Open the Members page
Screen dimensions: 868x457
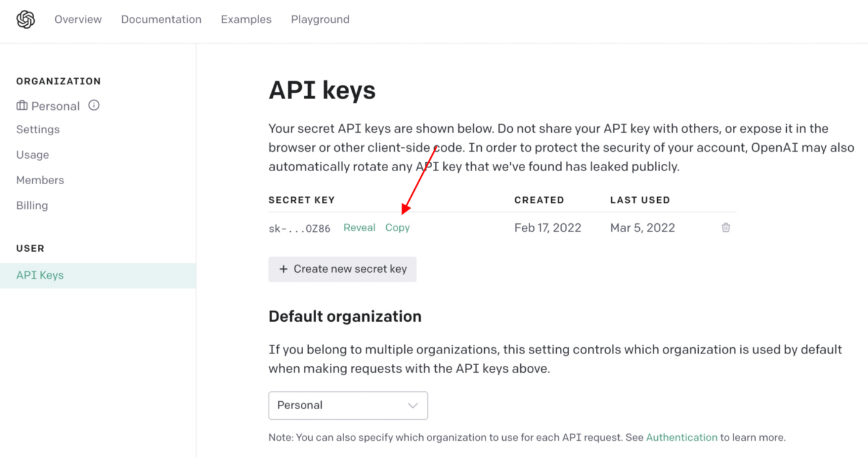coord(40,180)
